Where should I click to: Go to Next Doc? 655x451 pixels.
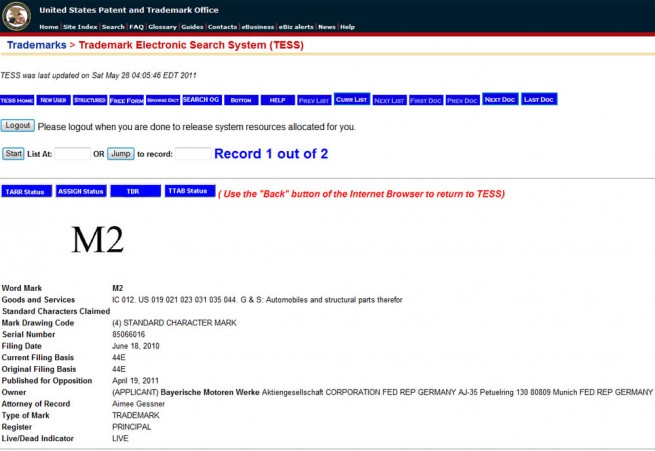pos(500,99)
